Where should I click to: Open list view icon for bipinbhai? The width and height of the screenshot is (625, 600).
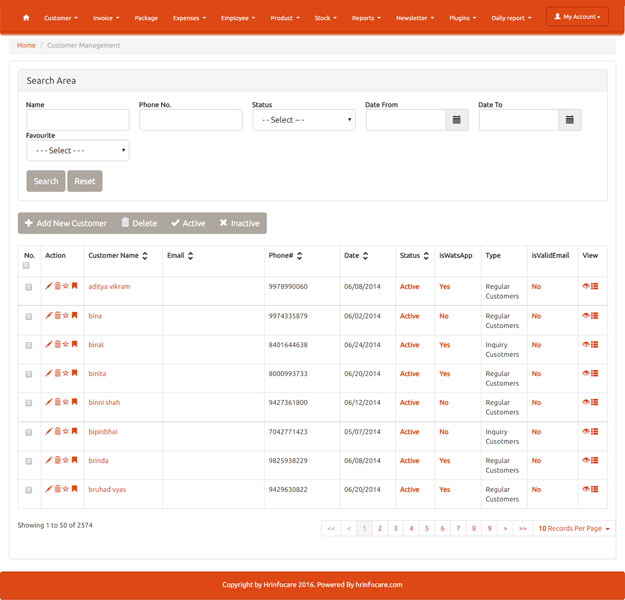[x=594, y=431]
